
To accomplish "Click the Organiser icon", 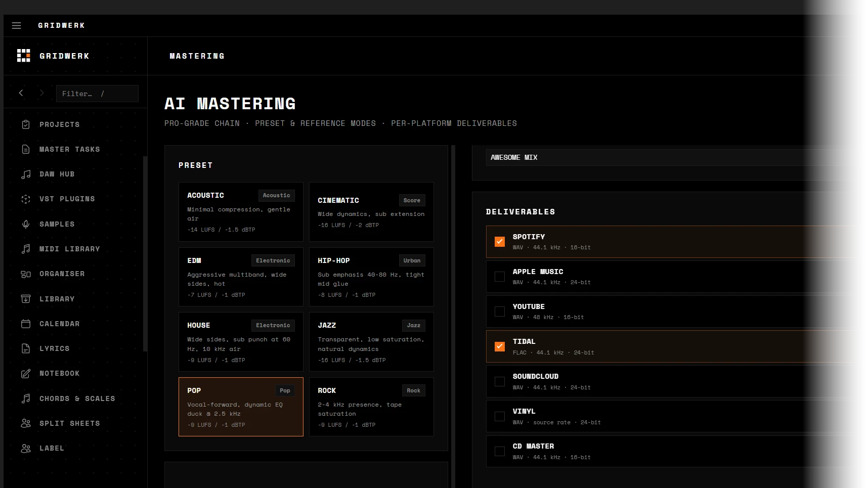I will tap(26, 274).
